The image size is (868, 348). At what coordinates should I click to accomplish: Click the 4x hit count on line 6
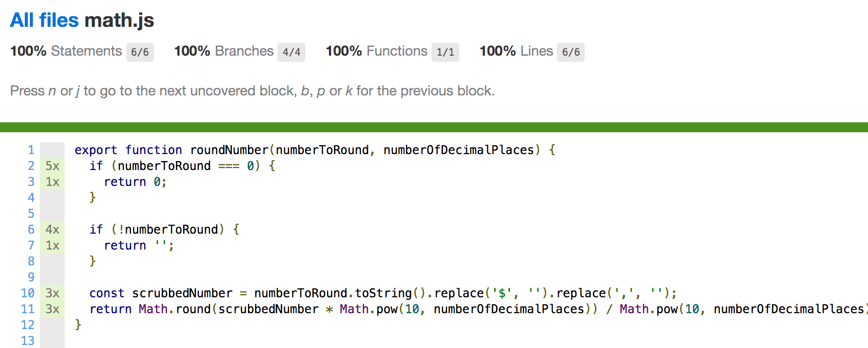pos(52,230)
